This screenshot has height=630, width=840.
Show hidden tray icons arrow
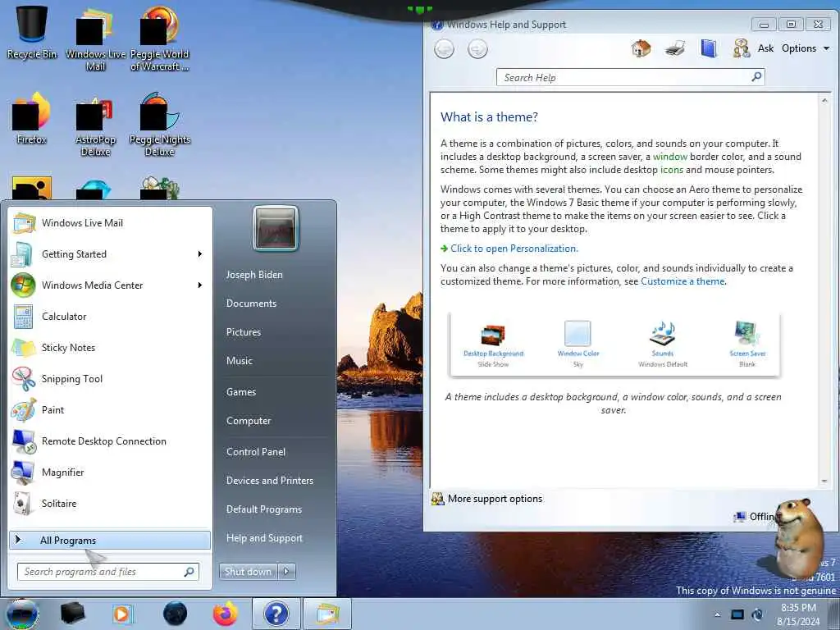[717, 614]
